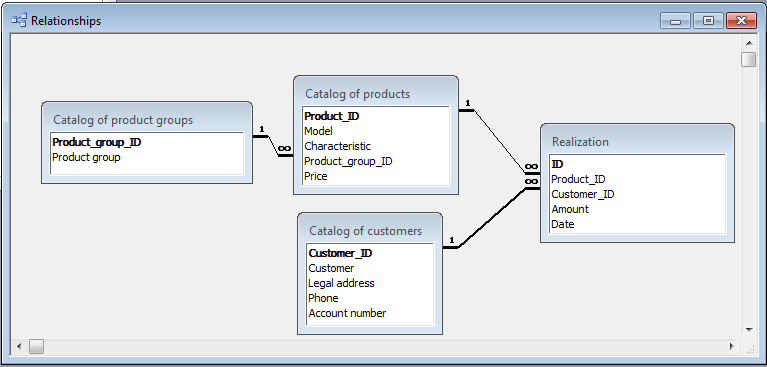Image resolution: width=767 pixels, height=367 pixels.
Task: Select the Price field
Action: coord(376,176)
